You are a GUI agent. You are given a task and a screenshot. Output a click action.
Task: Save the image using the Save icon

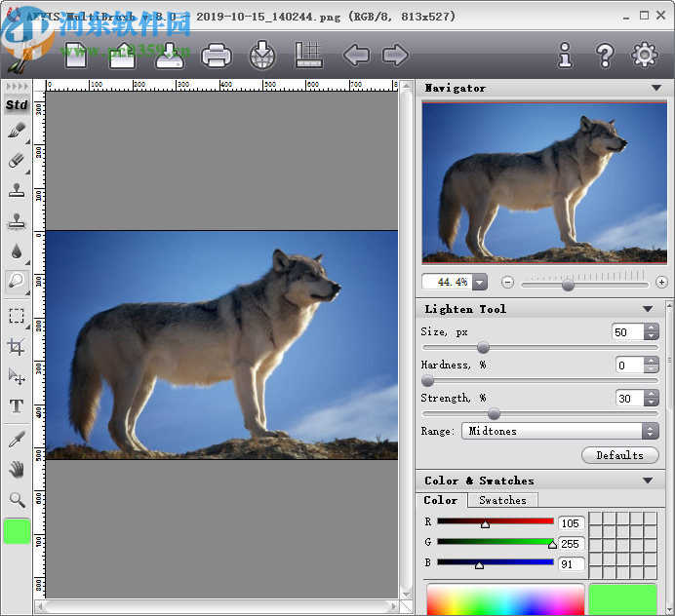point(170,55)
